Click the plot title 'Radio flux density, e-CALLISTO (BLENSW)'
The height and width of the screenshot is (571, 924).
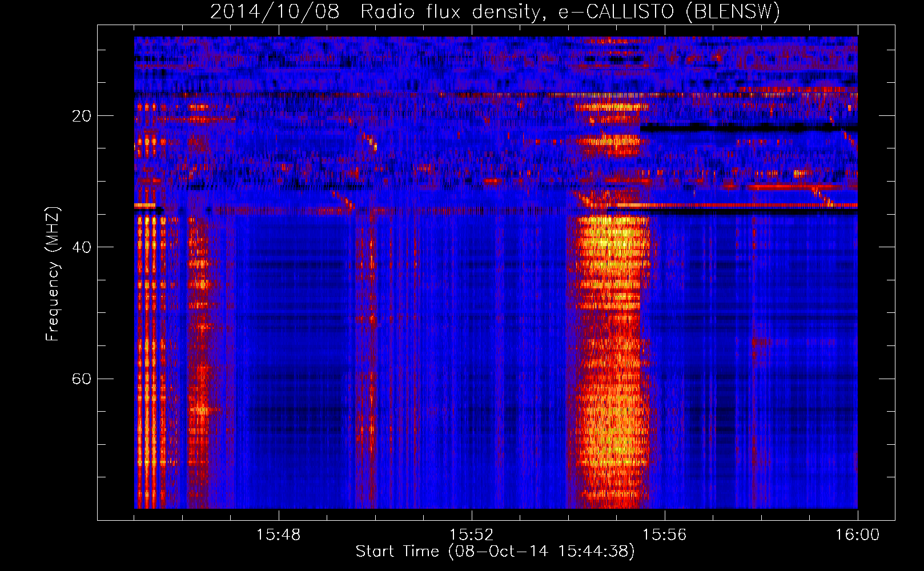570,12
